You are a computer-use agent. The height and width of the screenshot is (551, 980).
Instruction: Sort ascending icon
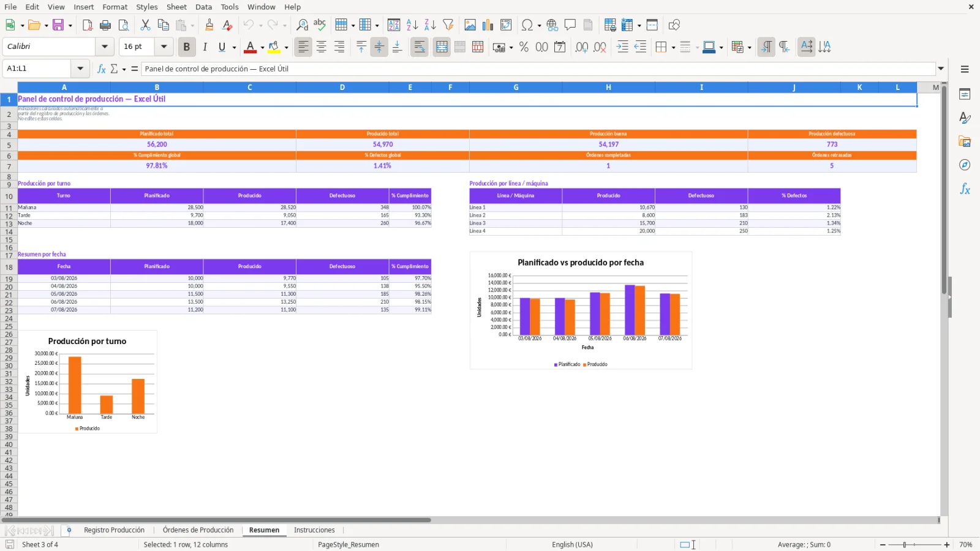pos(412,25)
